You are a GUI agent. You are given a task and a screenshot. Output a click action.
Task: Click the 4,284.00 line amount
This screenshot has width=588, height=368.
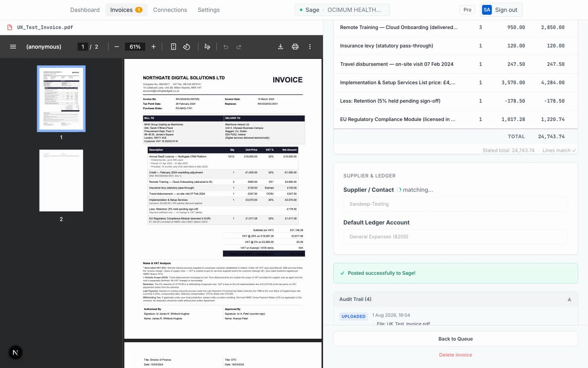pyautogui.click(x=553, y=83)
